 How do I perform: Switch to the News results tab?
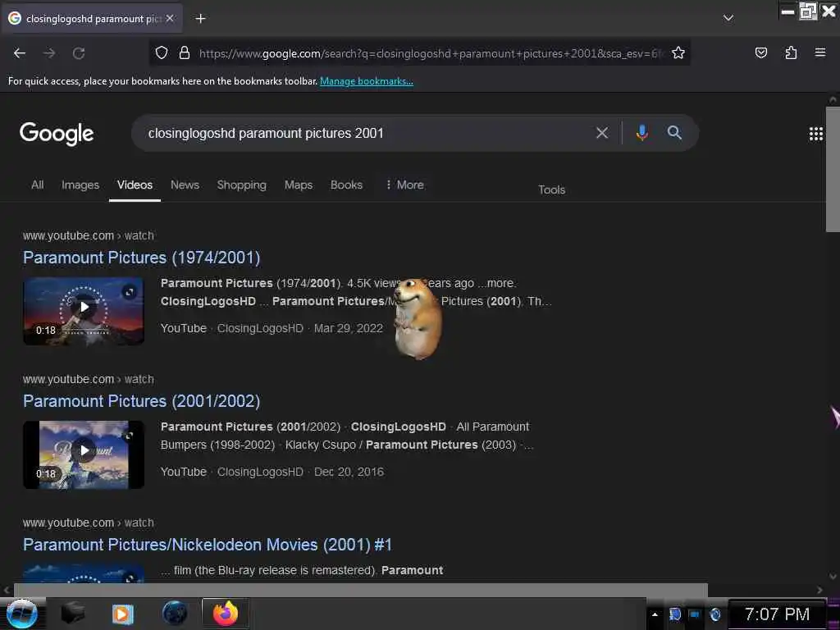[185, 185]
